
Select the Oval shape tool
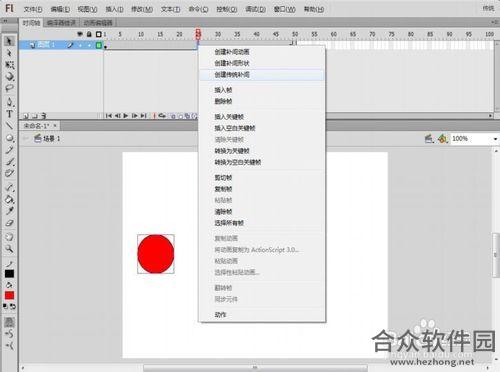[9, 138]
